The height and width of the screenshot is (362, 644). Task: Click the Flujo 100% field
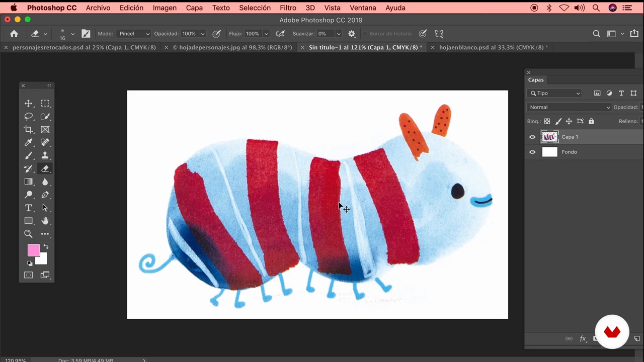click(253, 34)
